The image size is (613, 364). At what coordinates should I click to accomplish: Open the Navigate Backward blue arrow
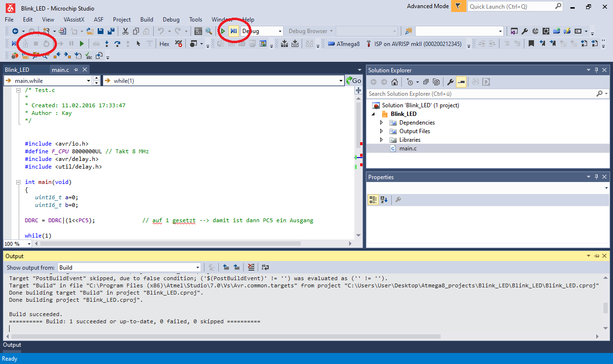click(x=15, y=31)
